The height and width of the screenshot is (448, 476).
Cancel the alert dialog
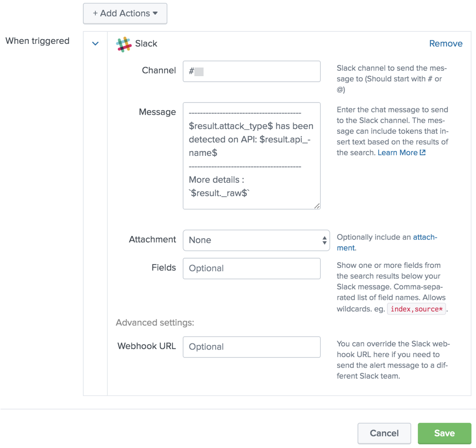pos(384,433)
